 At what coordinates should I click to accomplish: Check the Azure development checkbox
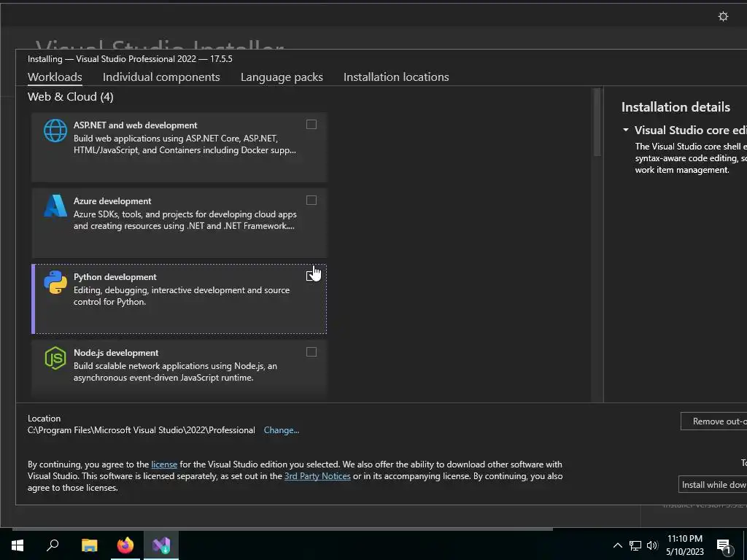point(311,200)
